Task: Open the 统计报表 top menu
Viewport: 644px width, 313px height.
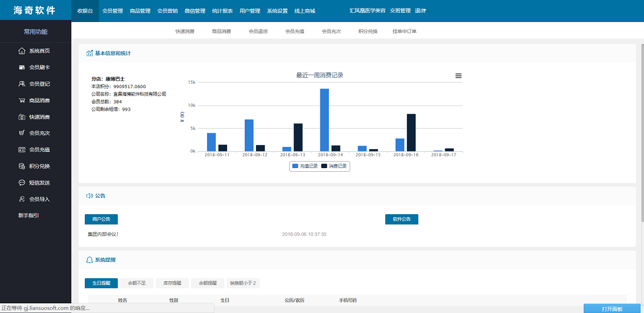Action: tap(222, 11)
